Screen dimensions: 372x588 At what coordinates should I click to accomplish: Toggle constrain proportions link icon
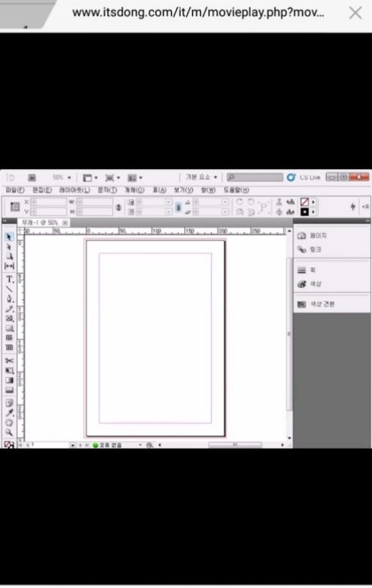pyautogui.click(x=119, y=207)
